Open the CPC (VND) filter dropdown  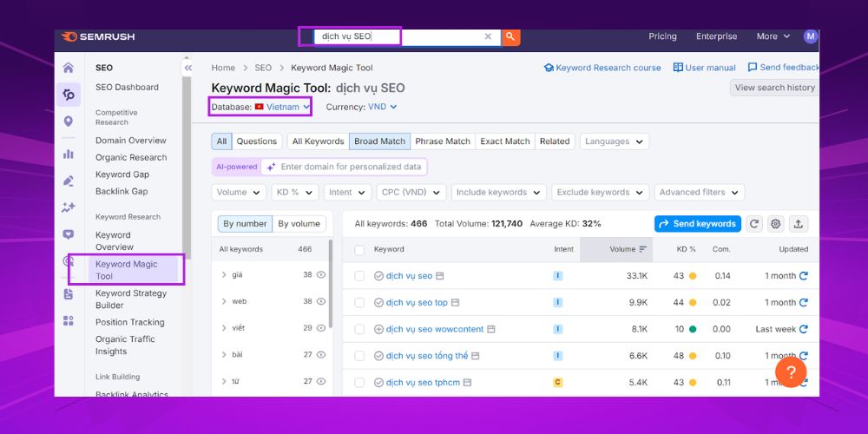pyautogui.click(x=411, y=193)
